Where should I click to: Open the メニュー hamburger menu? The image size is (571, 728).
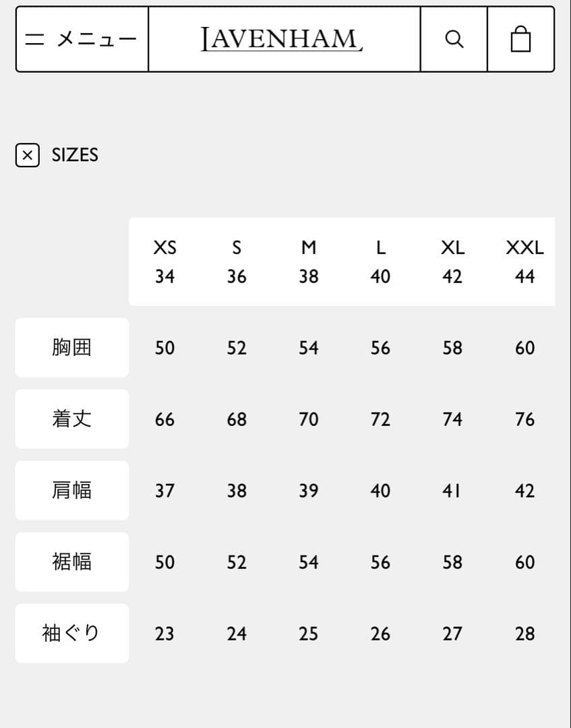[82, 39]
